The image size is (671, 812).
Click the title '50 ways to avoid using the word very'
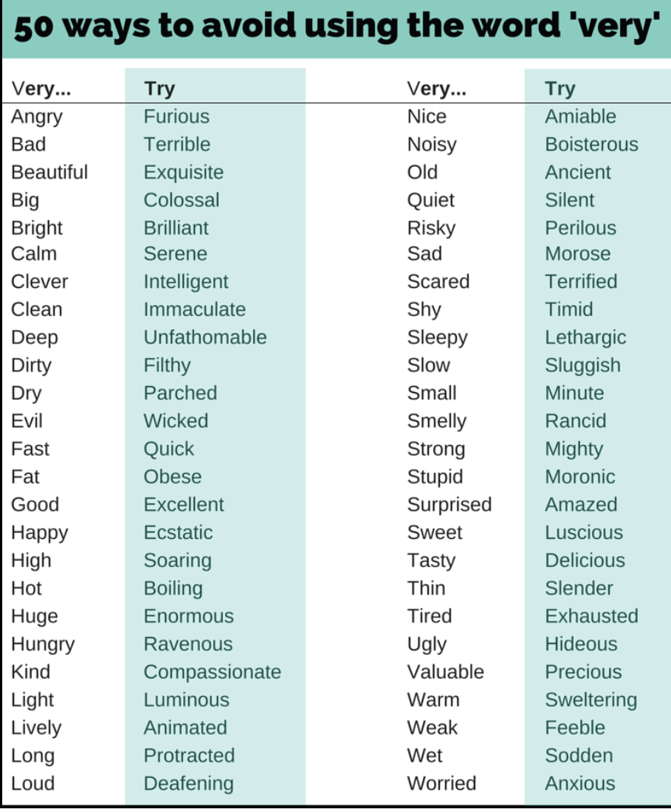337,27
